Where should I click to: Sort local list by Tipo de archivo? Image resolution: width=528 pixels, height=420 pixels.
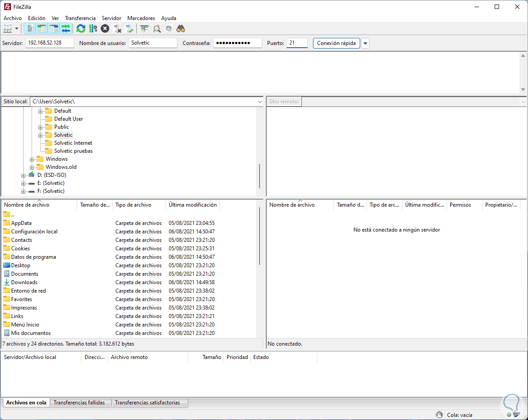point(139,205)
